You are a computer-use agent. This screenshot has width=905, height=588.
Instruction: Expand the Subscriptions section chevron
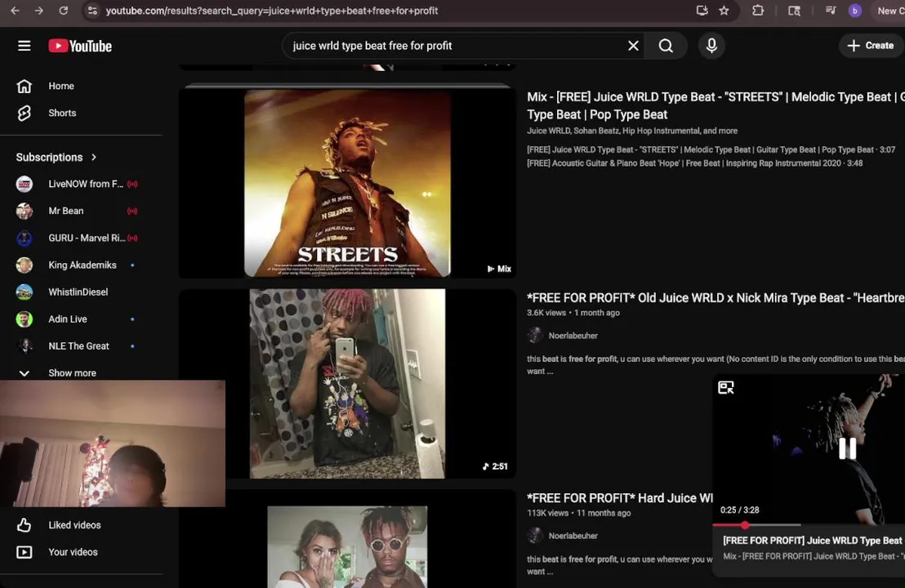[94, 157]
